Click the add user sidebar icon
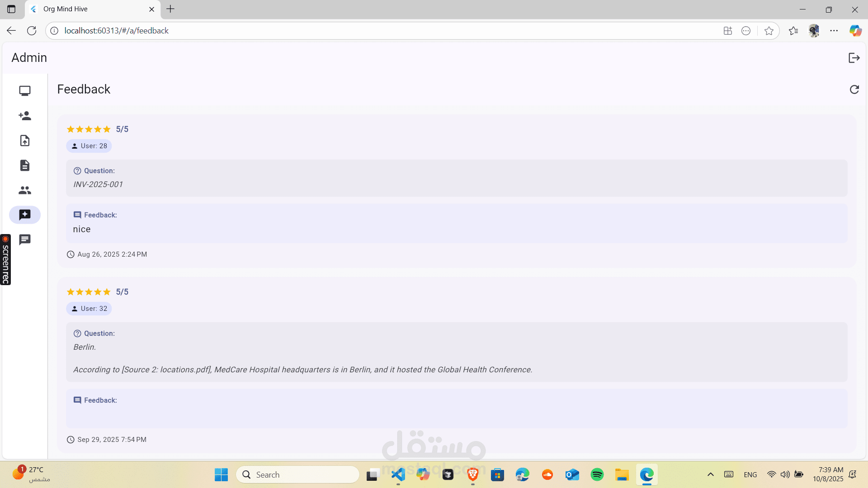This screenshot has height=488, width=868. click(x=25, y=116)
